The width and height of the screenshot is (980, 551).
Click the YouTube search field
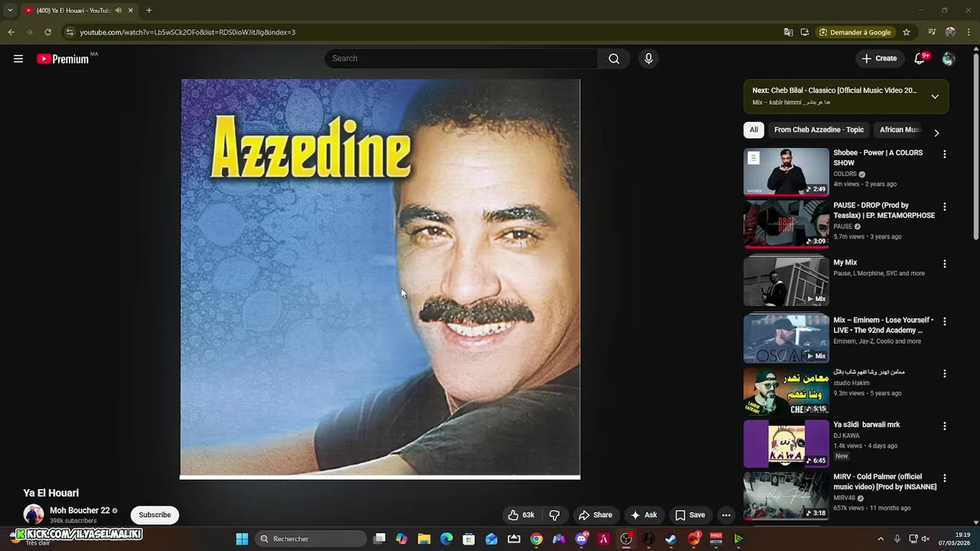coord(461,59)
